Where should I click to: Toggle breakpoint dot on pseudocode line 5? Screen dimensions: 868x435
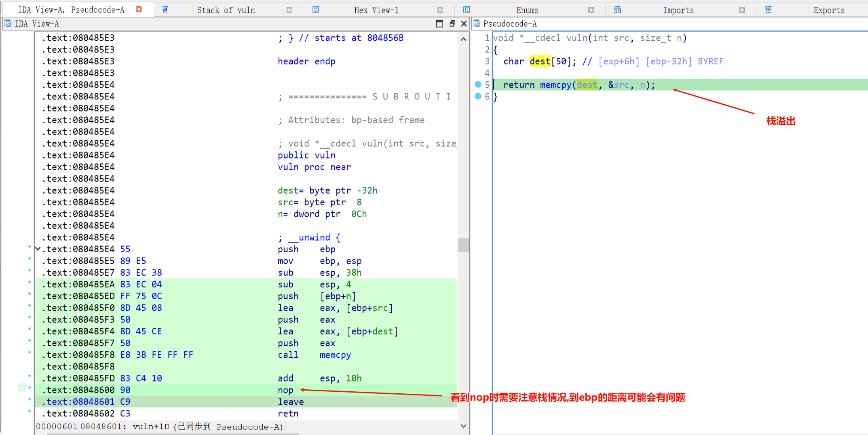(x=478, y=84)
